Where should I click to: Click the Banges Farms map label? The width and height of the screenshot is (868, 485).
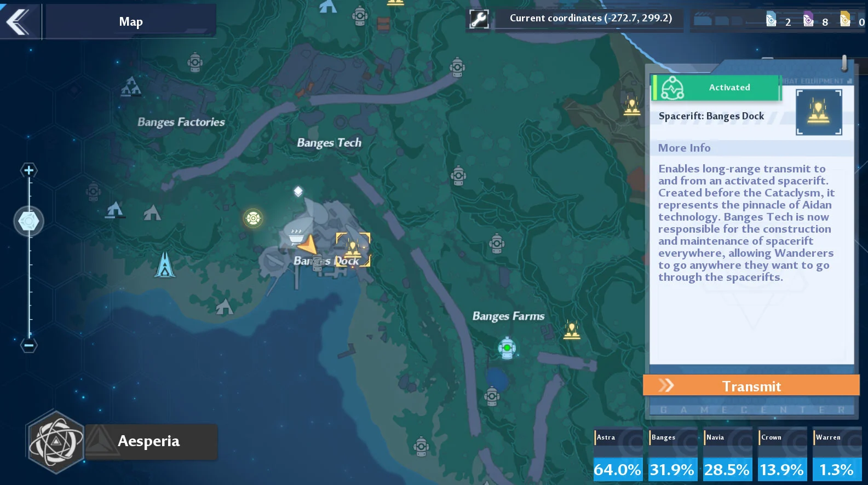[508, 316]
